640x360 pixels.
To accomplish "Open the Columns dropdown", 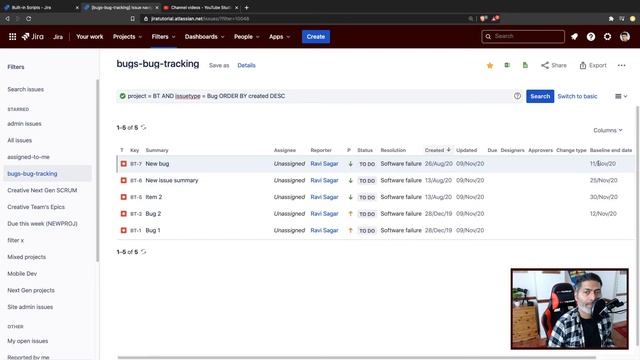I will tap(608, 130).
